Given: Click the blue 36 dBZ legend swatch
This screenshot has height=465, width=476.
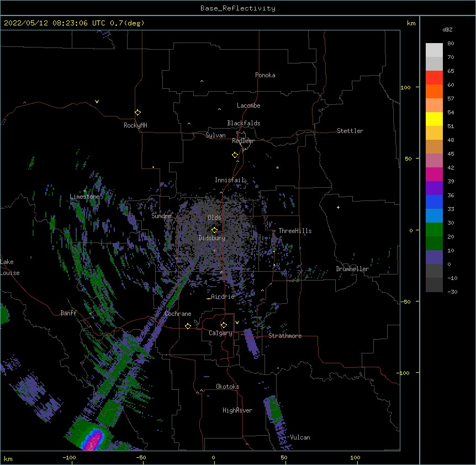Looking at the screenshot, I should [x=434, y=202].
